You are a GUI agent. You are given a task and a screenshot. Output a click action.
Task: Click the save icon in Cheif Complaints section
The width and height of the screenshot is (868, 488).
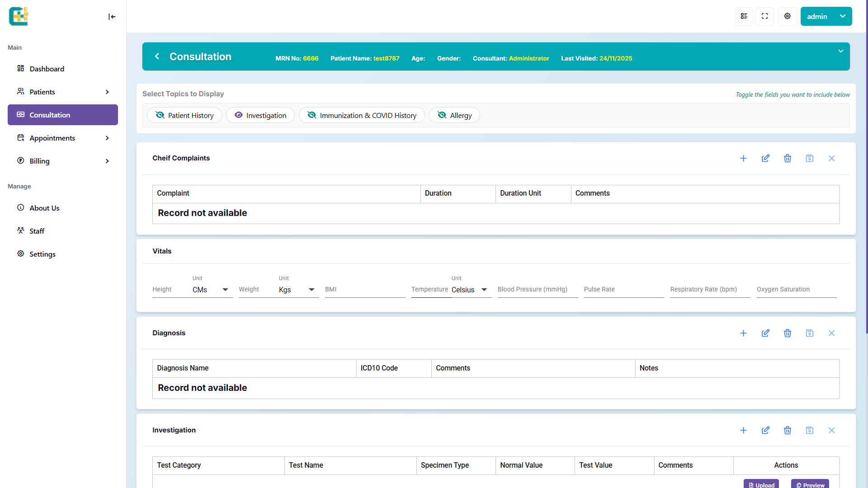click(x=810, y=158)
